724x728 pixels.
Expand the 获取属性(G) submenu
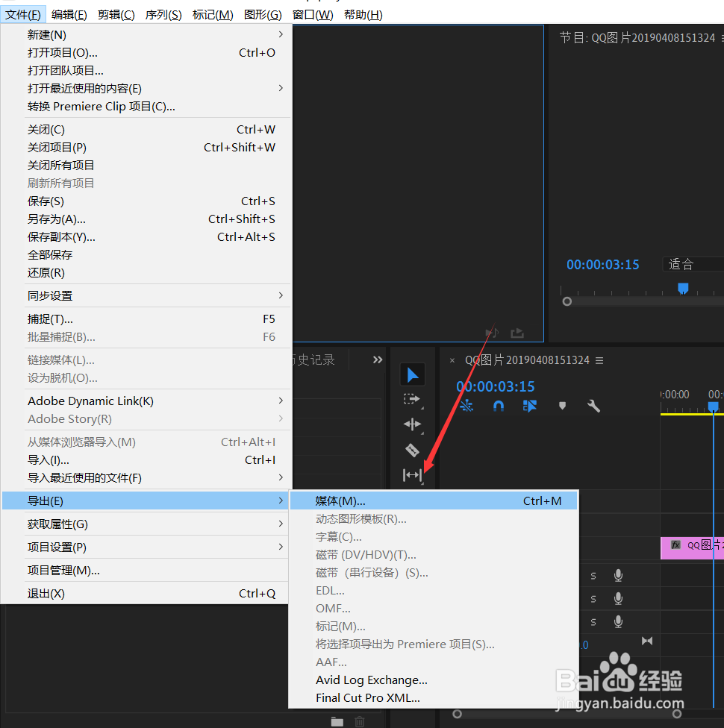pyautogui.click(x=146, y=524)
